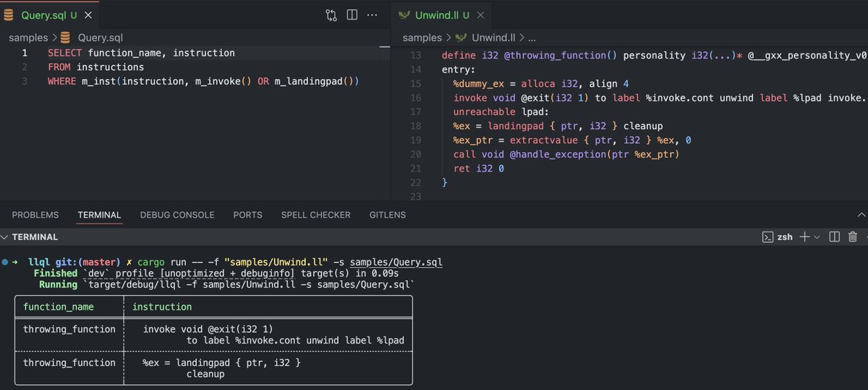Switch to the Query.sql tab
Image resolution: width=868 pixels, height=390 pixels.
(49, 14)
